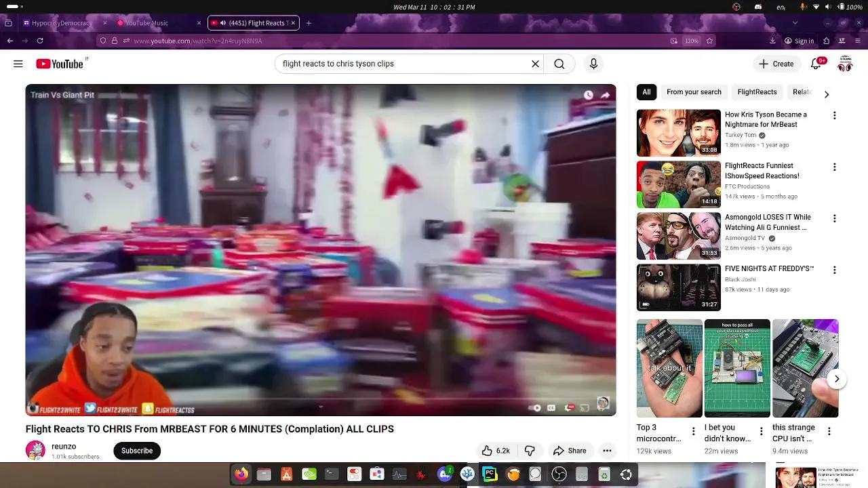Open account avatar menu

[845, 64]
